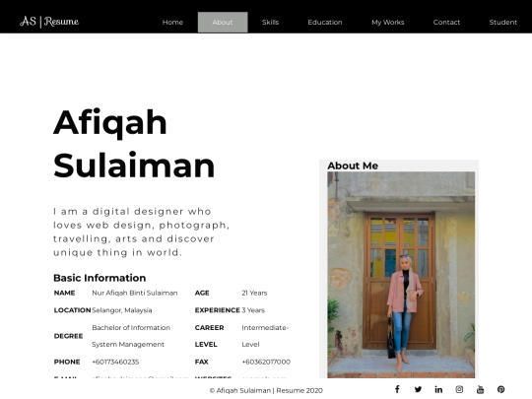This screenshot has width=532, height=399.
Task: Open the Pinterest social icon
Action: 500,389
